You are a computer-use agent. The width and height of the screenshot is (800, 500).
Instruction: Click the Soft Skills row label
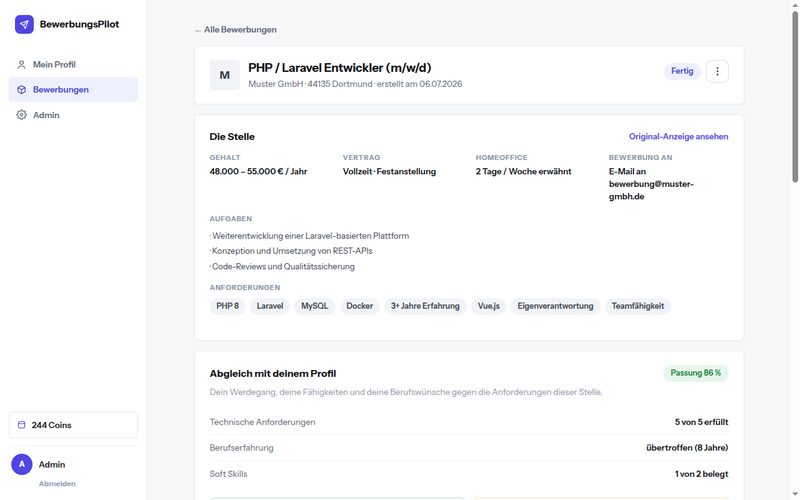coord(228,474)
